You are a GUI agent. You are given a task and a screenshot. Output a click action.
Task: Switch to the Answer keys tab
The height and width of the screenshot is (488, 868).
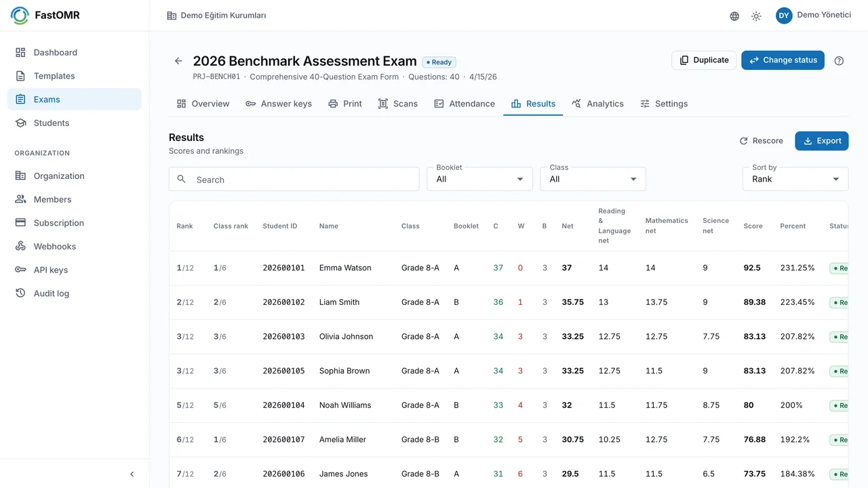[279, 104]
